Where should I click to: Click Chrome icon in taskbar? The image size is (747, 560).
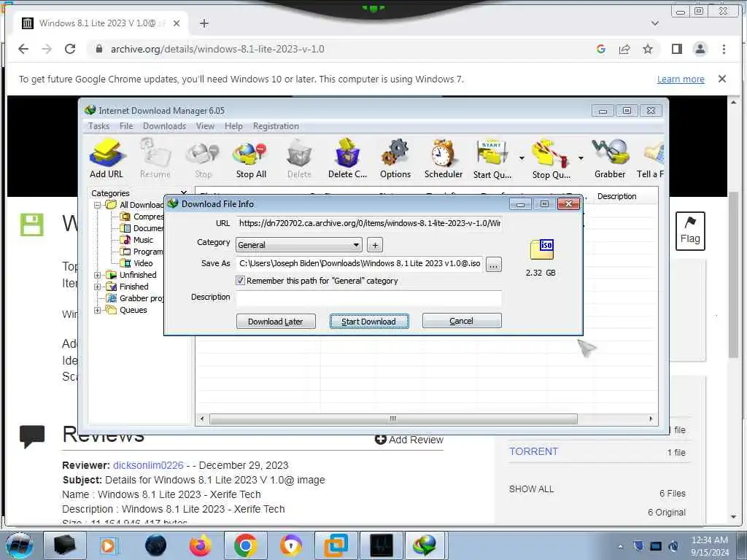pos(246,545)
